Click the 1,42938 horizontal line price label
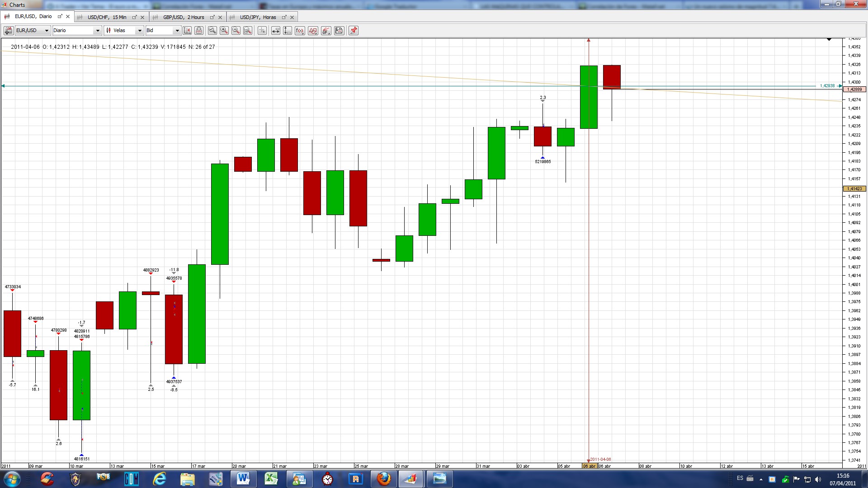The height and width of the screenshot is (488, 868). pos(827,85)
